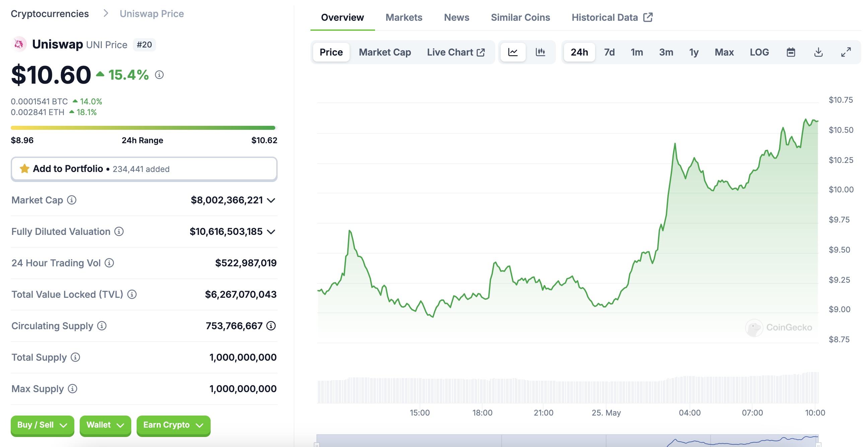Open the Markets tab
The height and width of the screenshot is (447, 868).
404,17
